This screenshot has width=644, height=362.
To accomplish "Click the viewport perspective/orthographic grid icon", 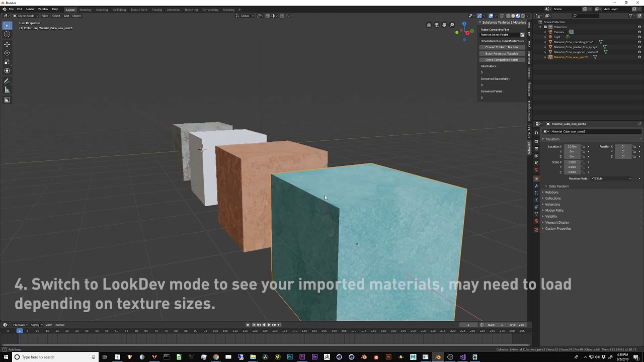I will point(429,25).
